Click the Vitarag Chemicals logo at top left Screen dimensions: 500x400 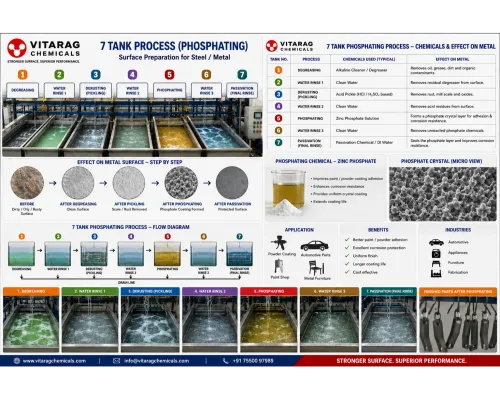(44, 50)
